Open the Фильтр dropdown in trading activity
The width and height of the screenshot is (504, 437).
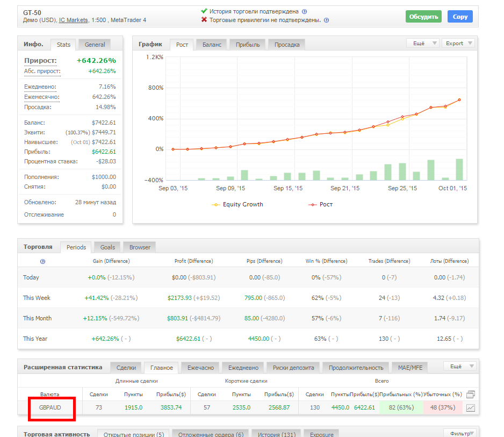[460, 433]
